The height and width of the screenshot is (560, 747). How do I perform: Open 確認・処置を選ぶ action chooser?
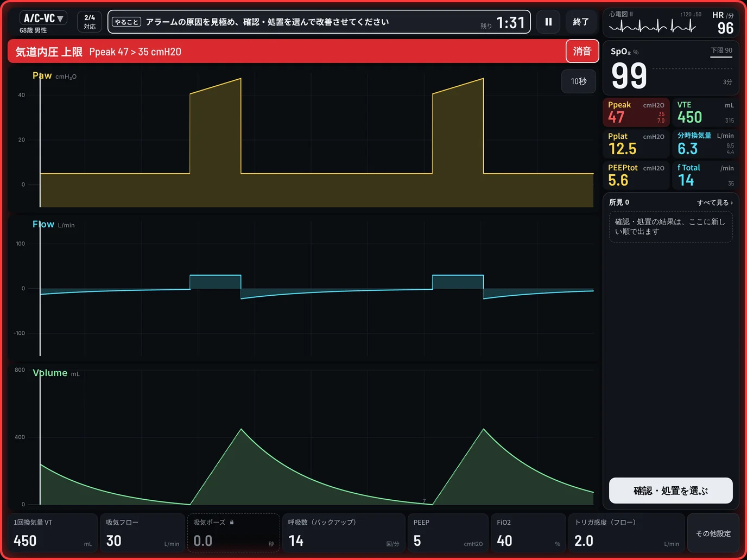671,491
